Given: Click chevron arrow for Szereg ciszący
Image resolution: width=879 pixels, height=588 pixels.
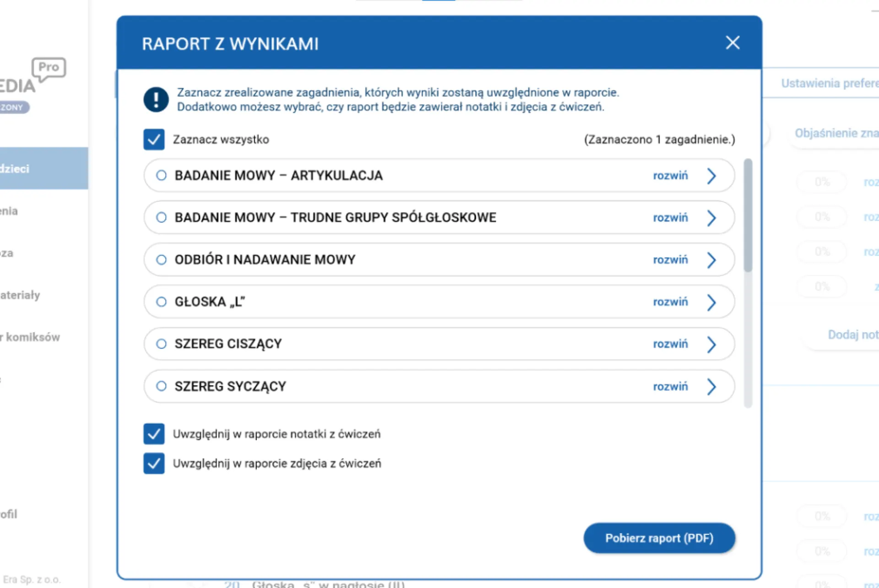Looking at the screenshot, I should [711, 344].
